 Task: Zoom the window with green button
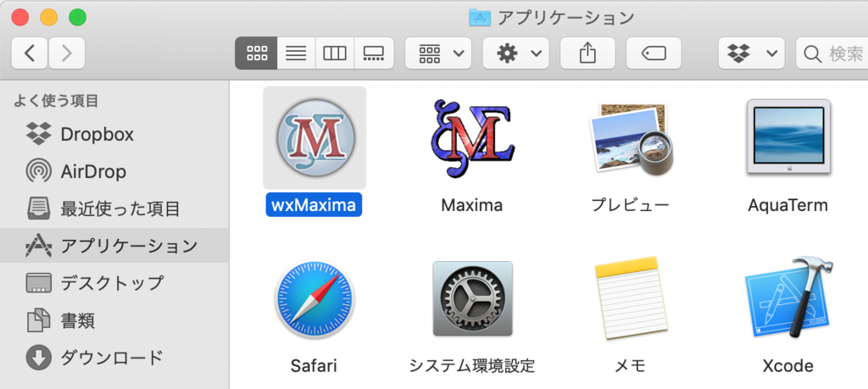tap(77, 17)
